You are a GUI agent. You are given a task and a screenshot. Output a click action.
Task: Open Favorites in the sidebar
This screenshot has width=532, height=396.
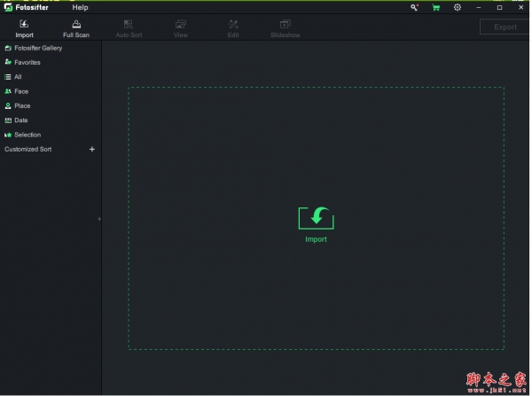tap(27, 63)
